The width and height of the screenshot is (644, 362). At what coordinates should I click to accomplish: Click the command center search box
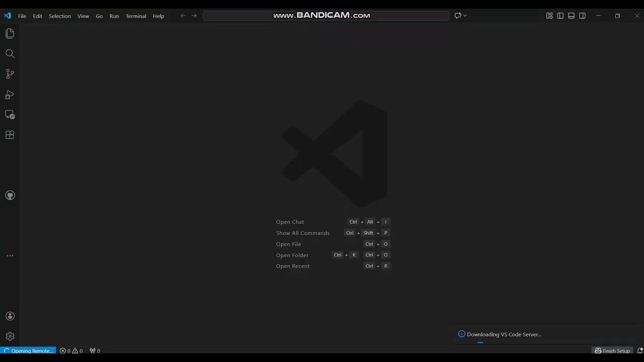coord(326,16)
